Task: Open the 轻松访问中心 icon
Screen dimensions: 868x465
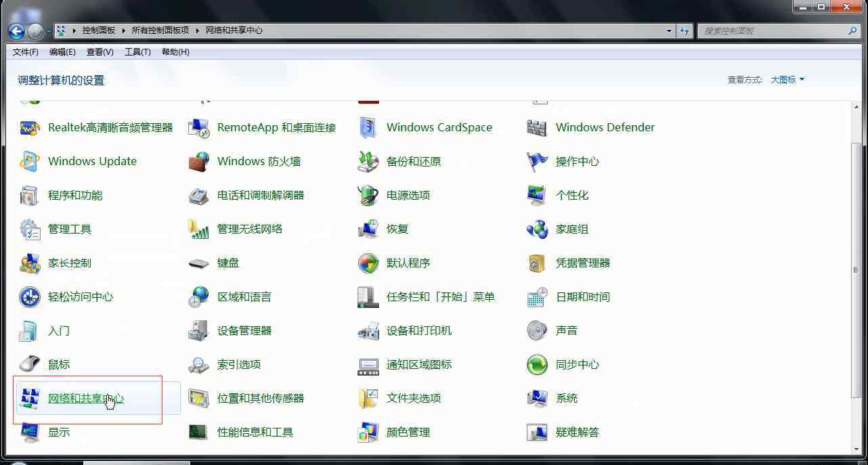Action: (30, 296)
